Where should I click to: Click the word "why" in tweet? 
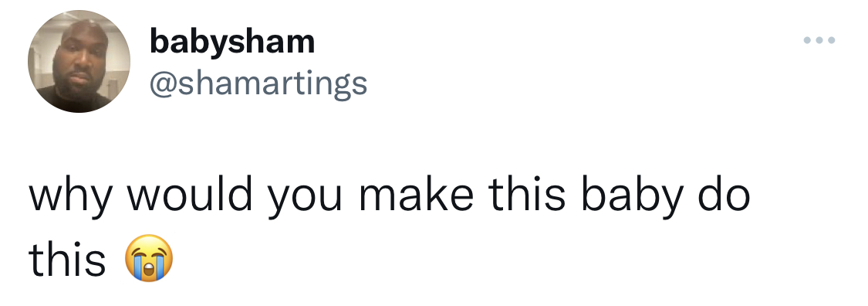click(71, 197)
